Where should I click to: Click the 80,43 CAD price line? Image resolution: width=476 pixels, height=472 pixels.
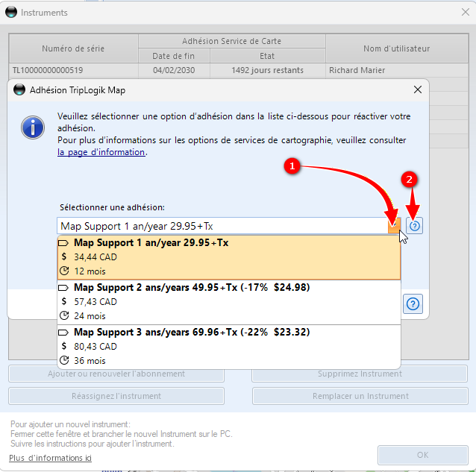(95, 347)
